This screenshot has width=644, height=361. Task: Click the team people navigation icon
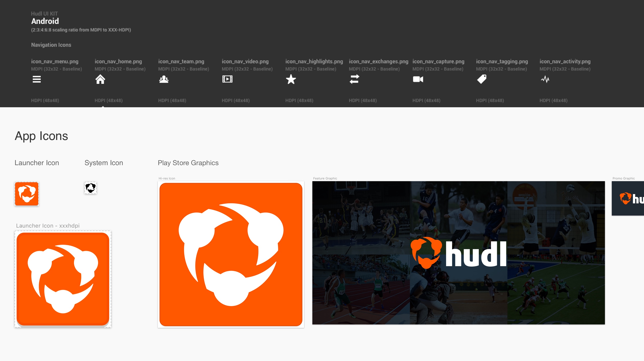pyautogui.click(x=164, y=79)
